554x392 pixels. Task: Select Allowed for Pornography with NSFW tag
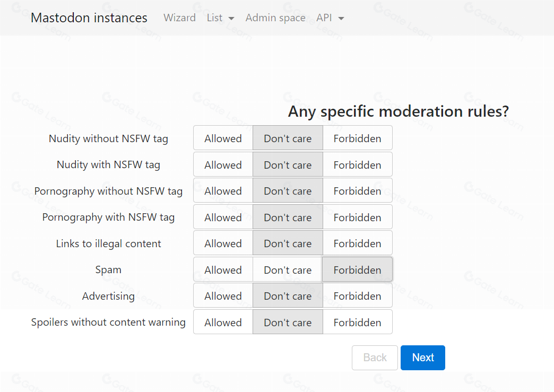(x=223, y=217)
